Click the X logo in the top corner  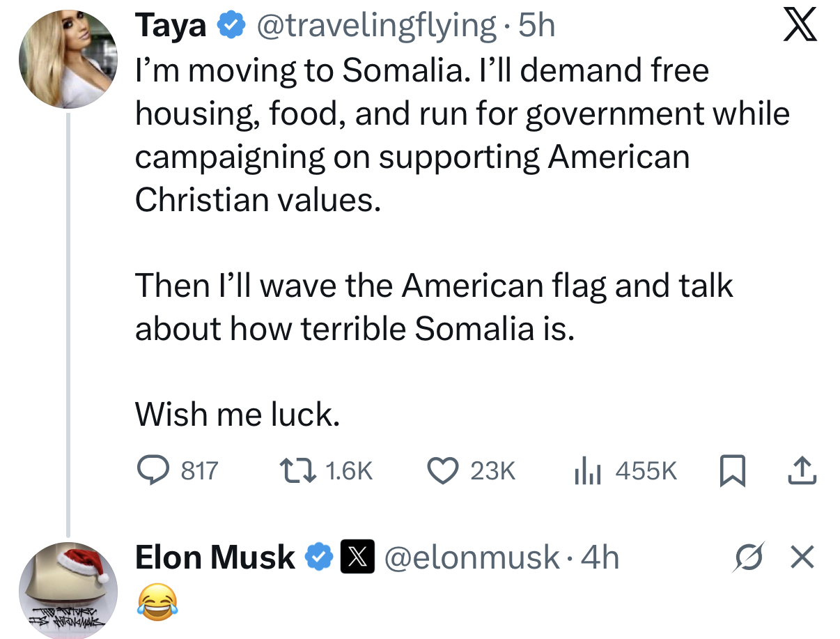[x=800, y=25]
